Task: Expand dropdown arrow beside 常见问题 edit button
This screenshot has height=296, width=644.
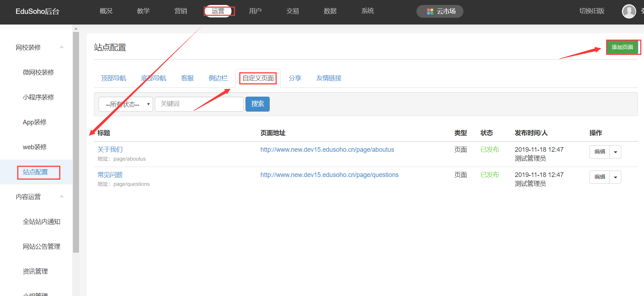Action: (616, 177)
